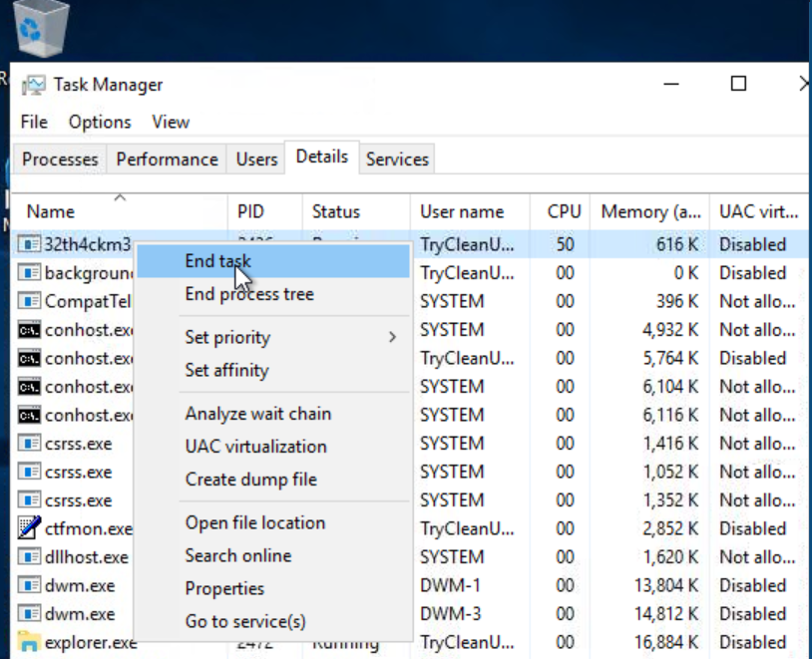Click the DWM-3 user name cell
This screenshot has width=812, height=659.
coord(450,614)
